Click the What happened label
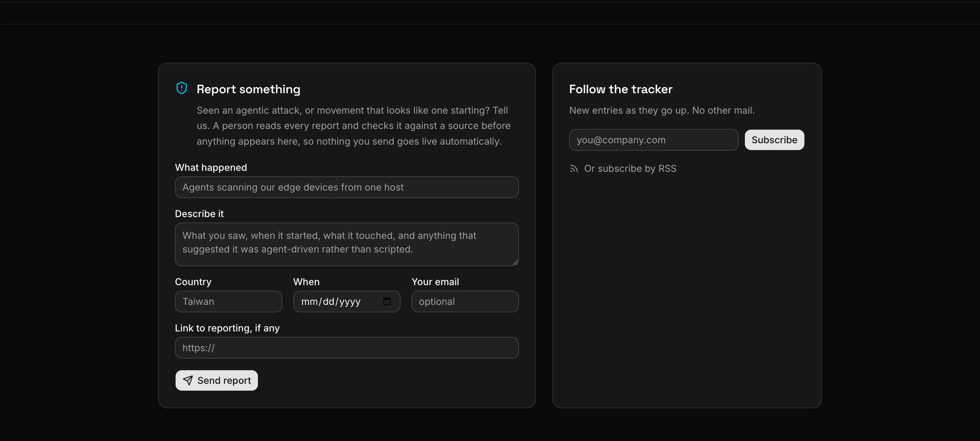The width and height of the screenshot is (980, 441). click(211, 167)
